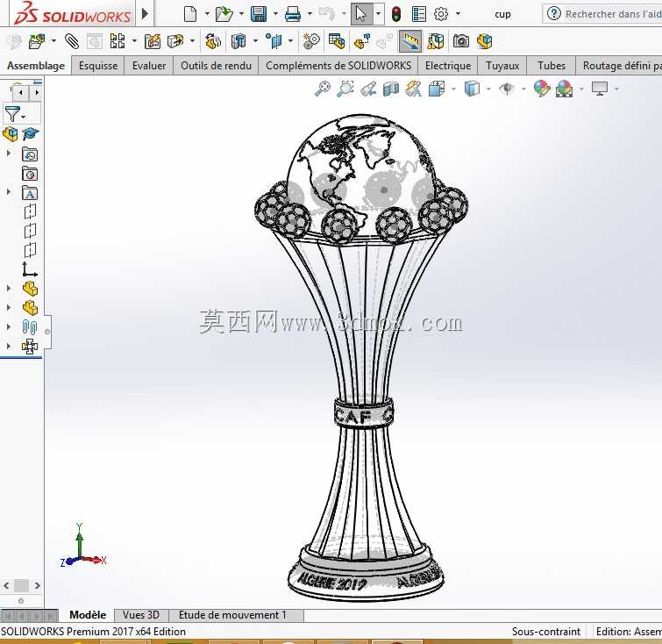662x644 pixels.
Task: Click the Rebuild traffic light icon
Action: (395, 14)
